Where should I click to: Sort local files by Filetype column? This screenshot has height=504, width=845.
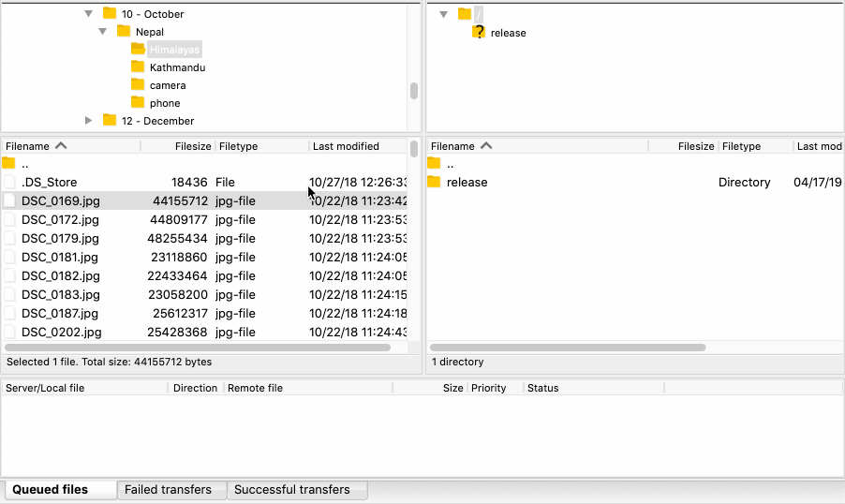click(x=262, y=146)
